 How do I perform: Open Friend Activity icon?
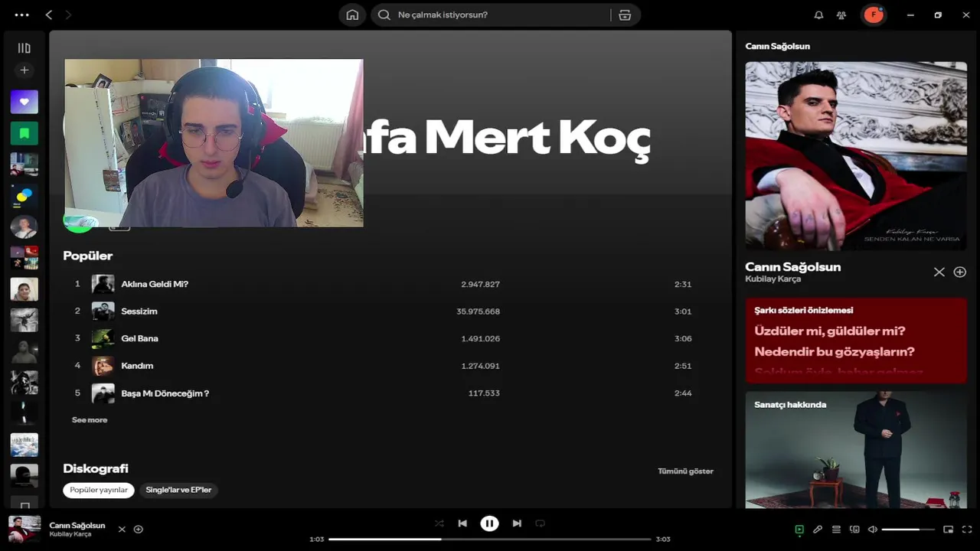841,15
